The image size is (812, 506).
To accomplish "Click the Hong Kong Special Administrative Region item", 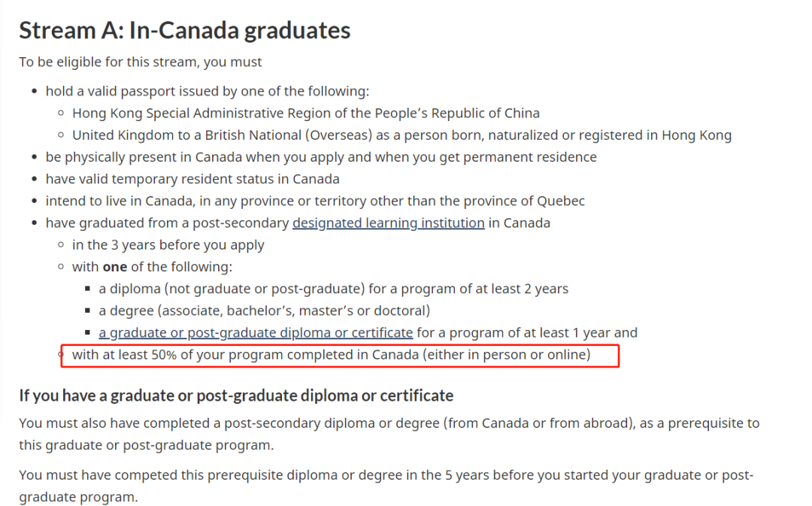I will click(305, 114).
